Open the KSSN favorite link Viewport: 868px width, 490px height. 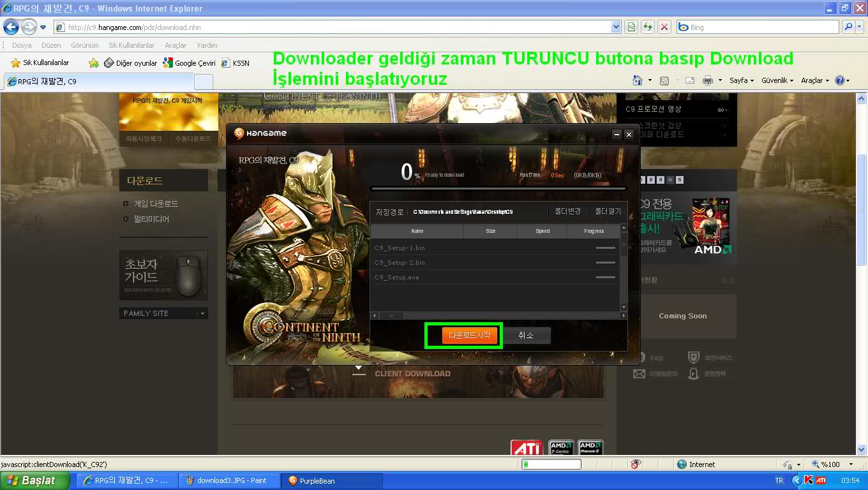click(x=236, y=63)
